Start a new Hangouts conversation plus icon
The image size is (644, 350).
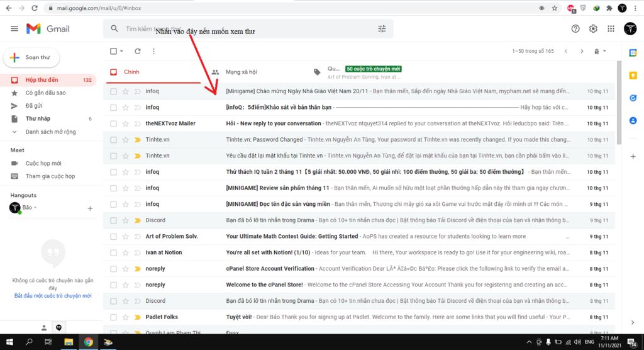pyautogui.click(x=90, y=208)
